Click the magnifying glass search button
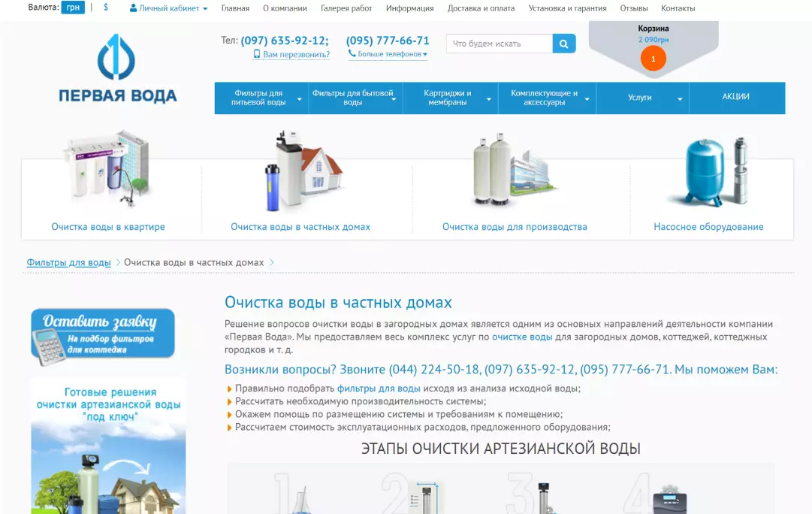The height and width of the screenshot is (514, 812). [x=564, y=44]
